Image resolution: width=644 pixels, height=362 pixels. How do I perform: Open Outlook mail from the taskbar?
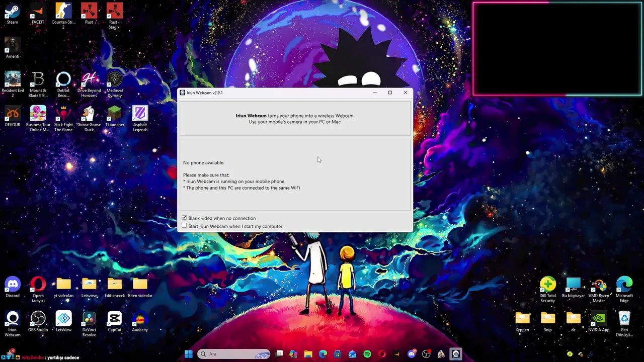point(352,354)
